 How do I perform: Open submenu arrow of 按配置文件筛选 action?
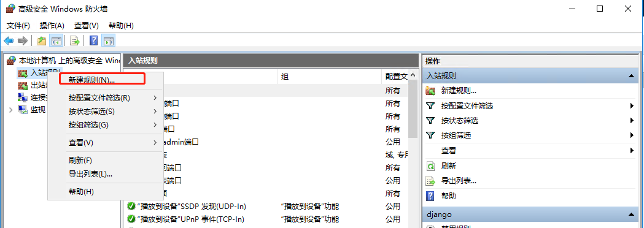coord(632,106)
